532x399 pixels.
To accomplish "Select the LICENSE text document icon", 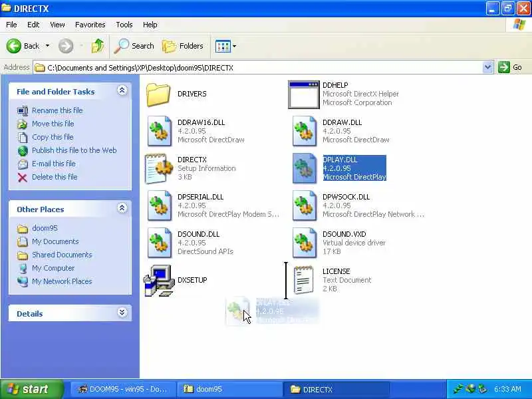I will pyautogui.click(x=304, y=280).
